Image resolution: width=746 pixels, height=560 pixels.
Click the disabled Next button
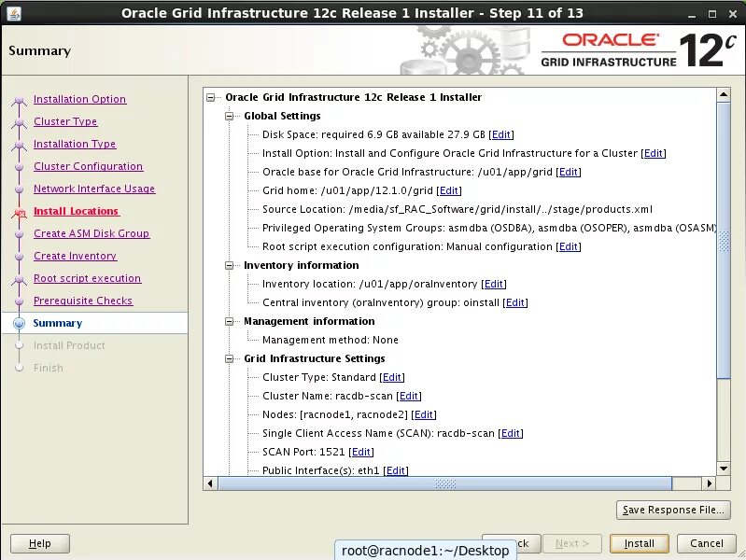click(571, 543)
